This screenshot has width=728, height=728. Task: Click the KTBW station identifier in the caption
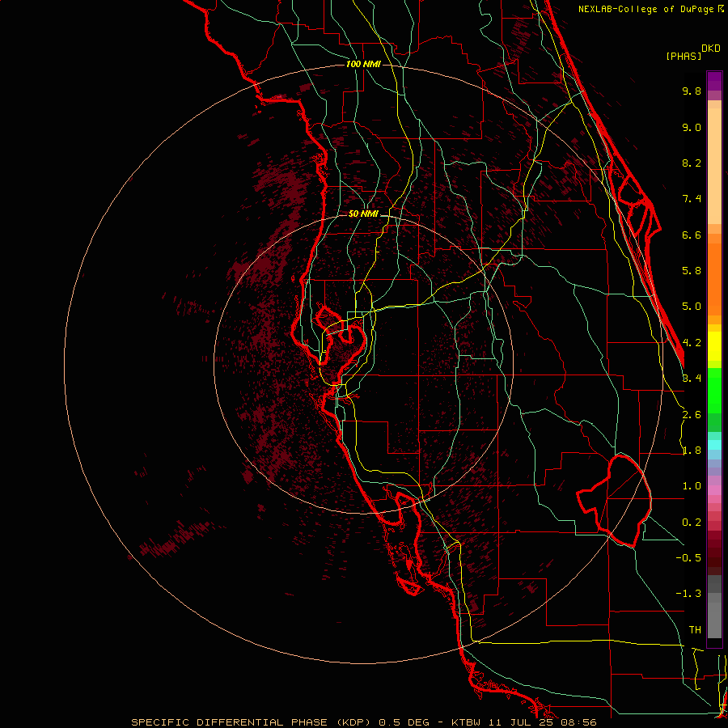coord(464,722)
